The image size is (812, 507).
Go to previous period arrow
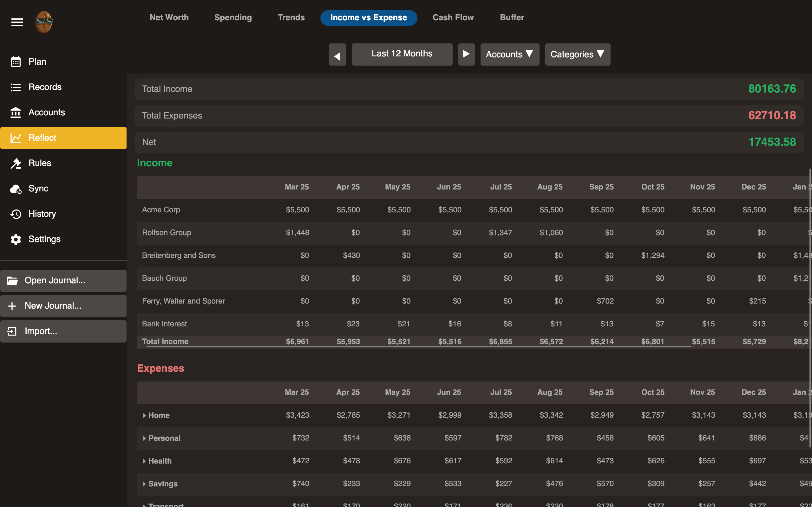[x=337, y=55]
